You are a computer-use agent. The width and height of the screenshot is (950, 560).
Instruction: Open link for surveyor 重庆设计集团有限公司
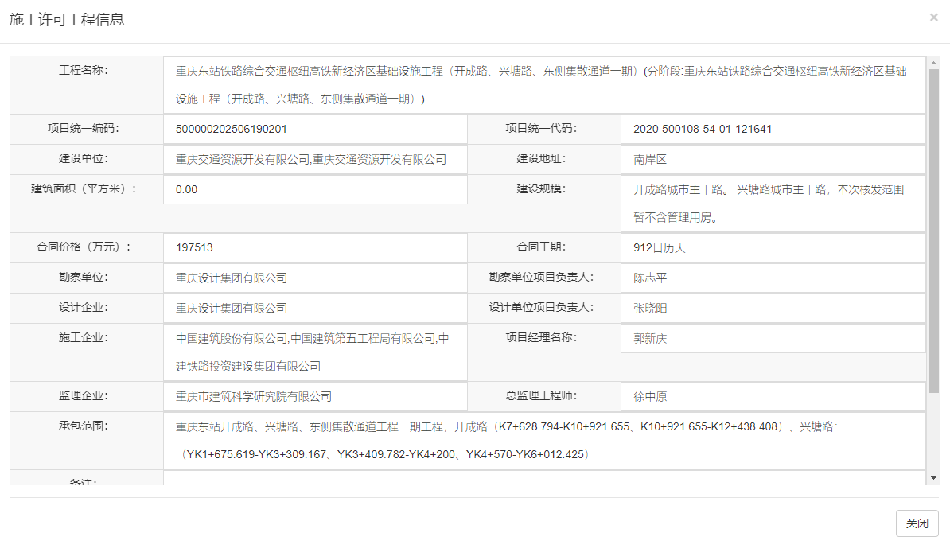tap(233, 278)
